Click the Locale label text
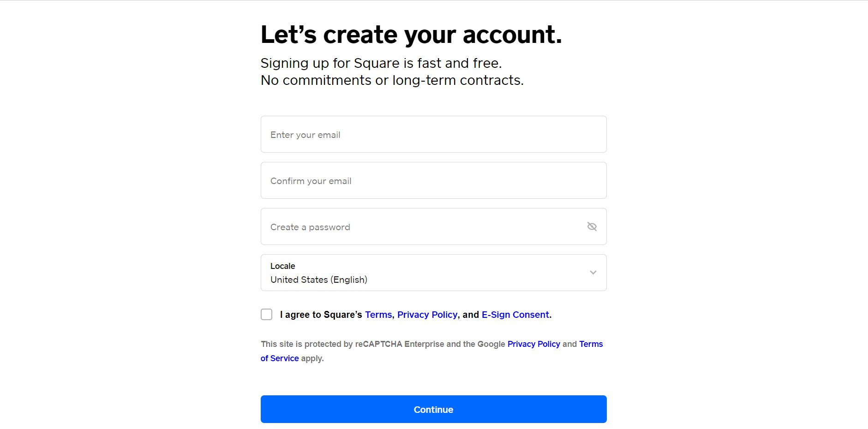868x429 pixels. [x=282, y=266]
